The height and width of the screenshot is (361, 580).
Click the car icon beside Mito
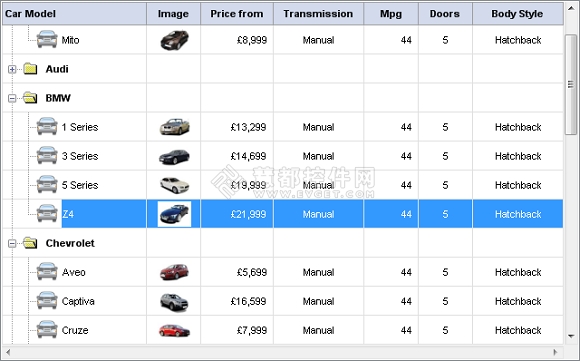click(47, 39)
